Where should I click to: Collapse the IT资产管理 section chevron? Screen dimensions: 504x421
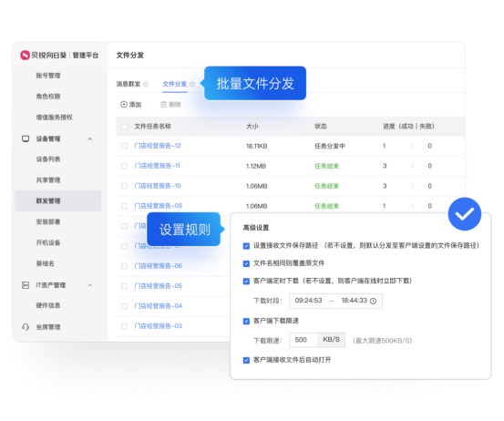pyautogui.click(x=90, y=285)
